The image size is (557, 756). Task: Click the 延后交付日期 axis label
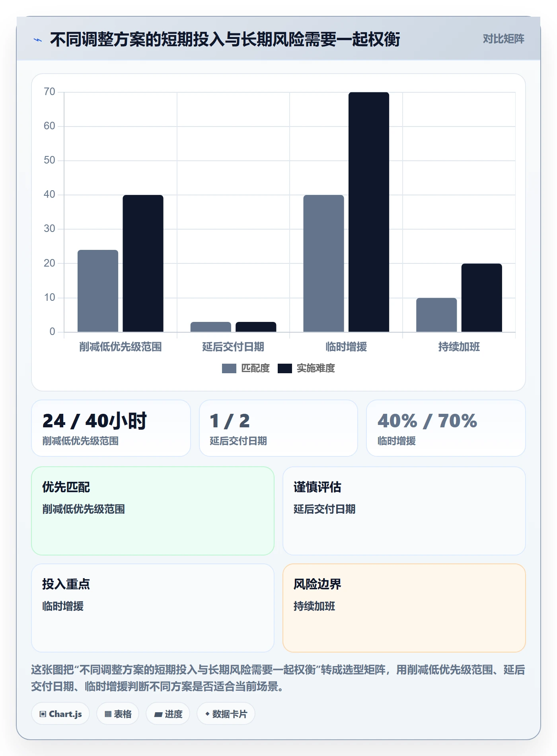(x=233, y=347)
